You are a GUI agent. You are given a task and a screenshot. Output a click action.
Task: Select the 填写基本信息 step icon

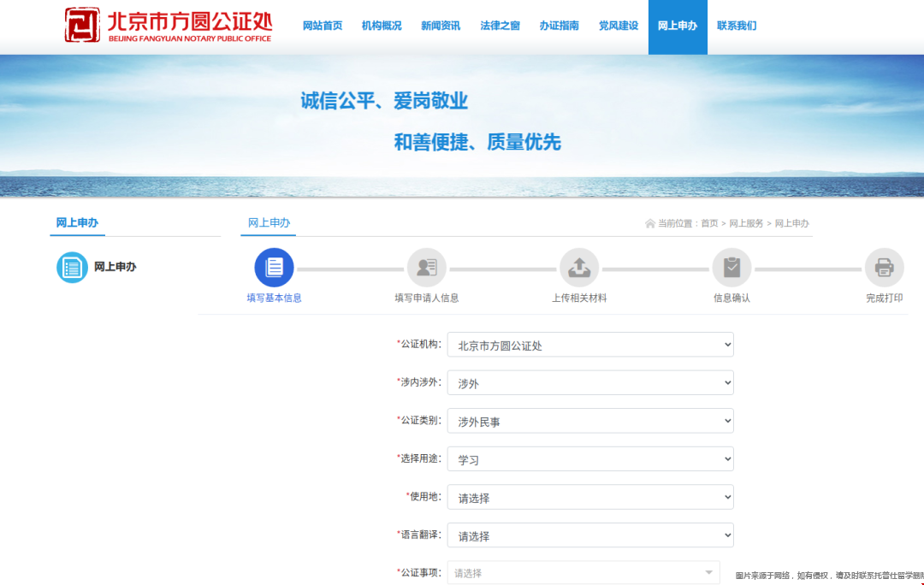[x=274, y=268]
